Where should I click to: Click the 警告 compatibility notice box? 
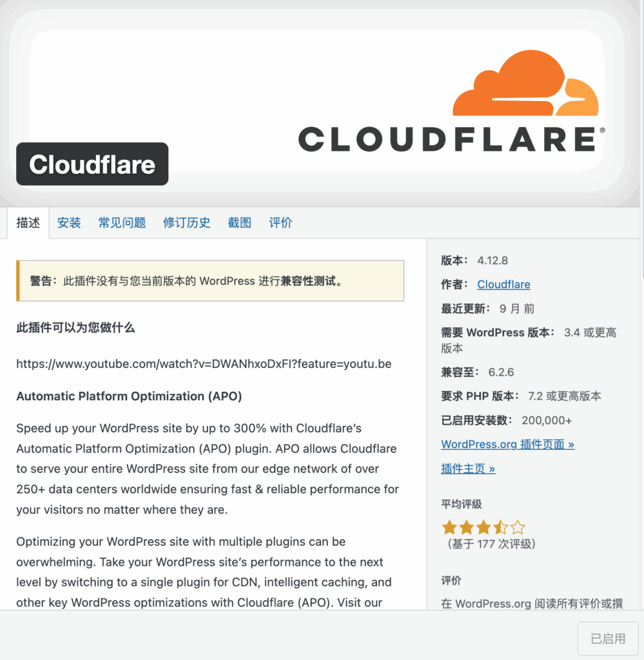[x=210, y=281]
